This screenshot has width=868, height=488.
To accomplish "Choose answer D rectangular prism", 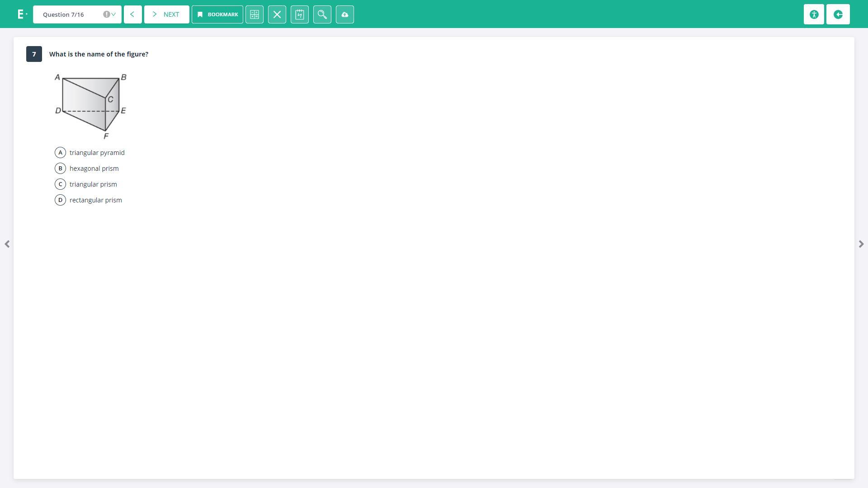I will [x=61, y=200].
